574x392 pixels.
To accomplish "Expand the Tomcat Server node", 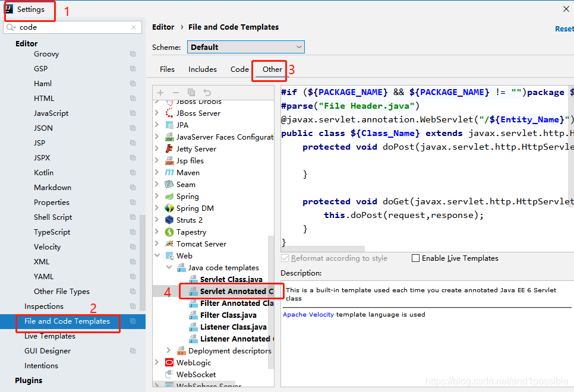I will click(157, 244).
